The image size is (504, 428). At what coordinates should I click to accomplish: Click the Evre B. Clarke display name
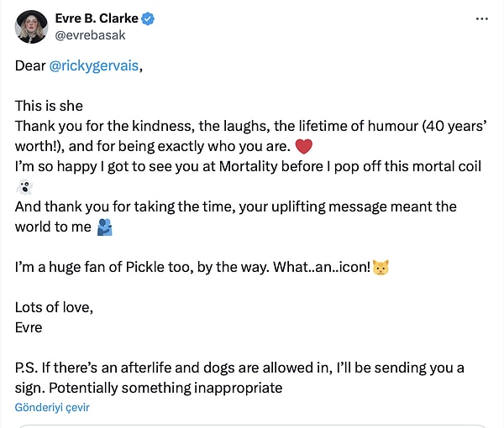[97, 18]
